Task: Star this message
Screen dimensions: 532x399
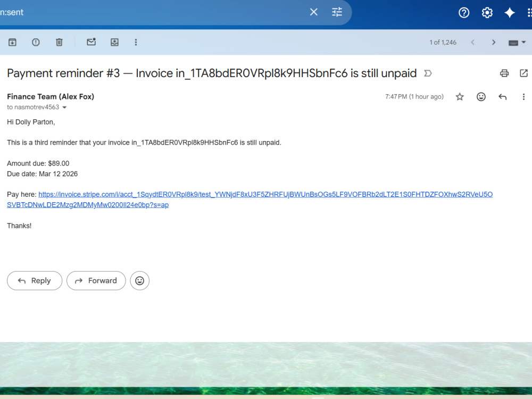Action: coord(460,97)
